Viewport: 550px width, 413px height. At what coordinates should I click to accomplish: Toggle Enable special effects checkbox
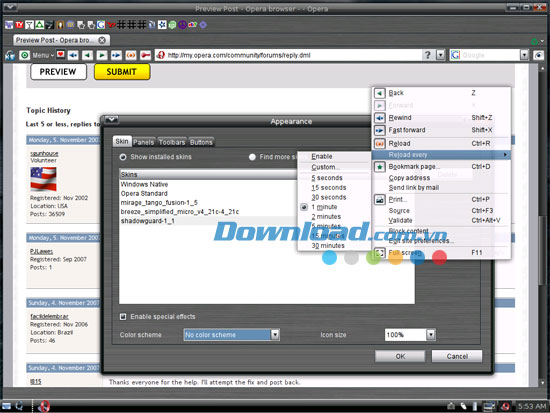[123, 317]
